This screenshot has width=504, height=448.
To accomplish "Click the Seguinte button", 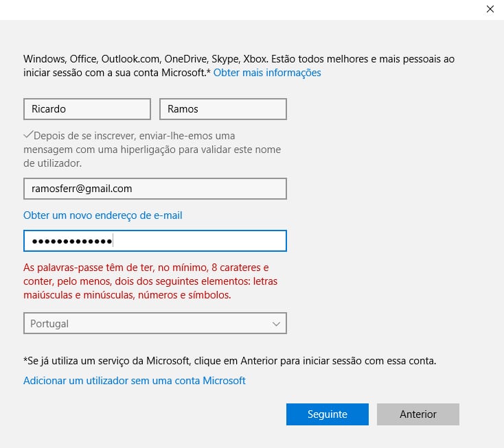I will [328, 414].
